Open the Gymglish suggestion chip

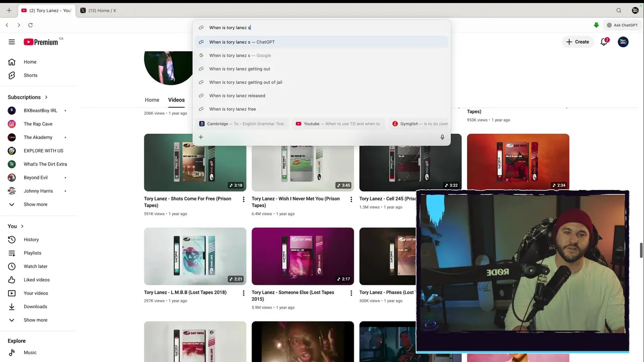(420, 124)
